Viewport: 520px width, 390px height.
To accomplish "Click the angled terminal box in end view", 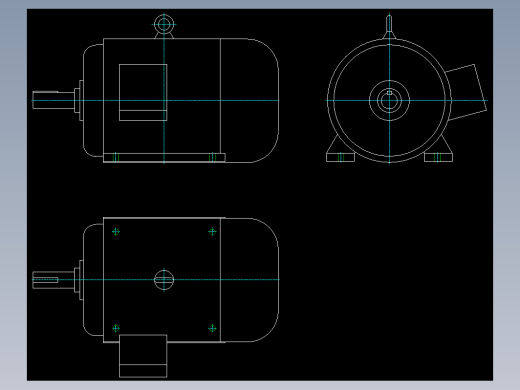I will [467, 92].
